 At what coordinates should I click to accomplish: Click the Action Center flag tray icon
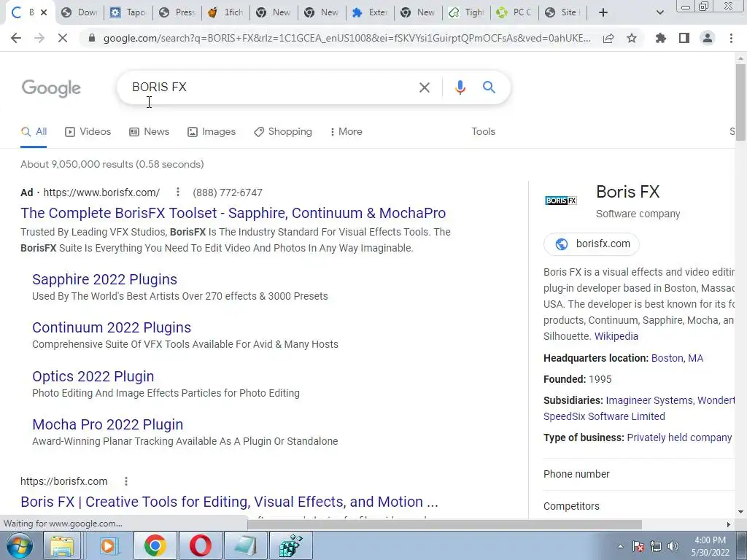click(x=638, y=546)
